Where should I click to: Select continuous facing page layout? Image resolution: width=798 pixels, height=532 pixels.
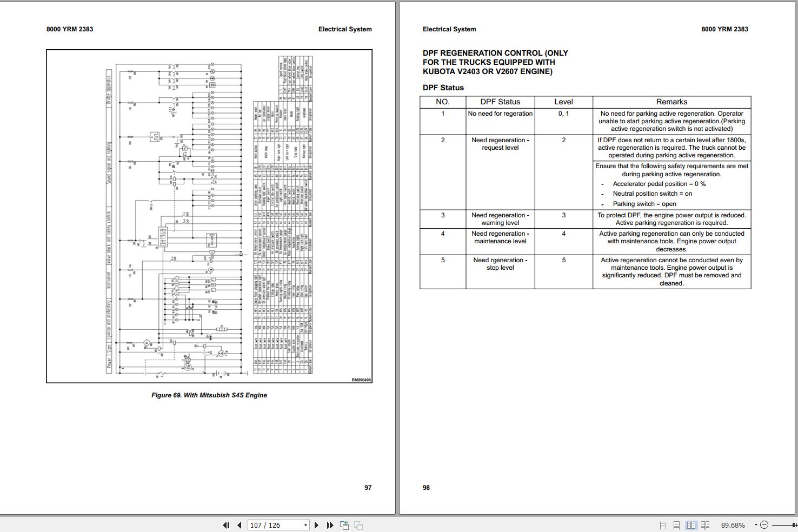coord(705,525)
